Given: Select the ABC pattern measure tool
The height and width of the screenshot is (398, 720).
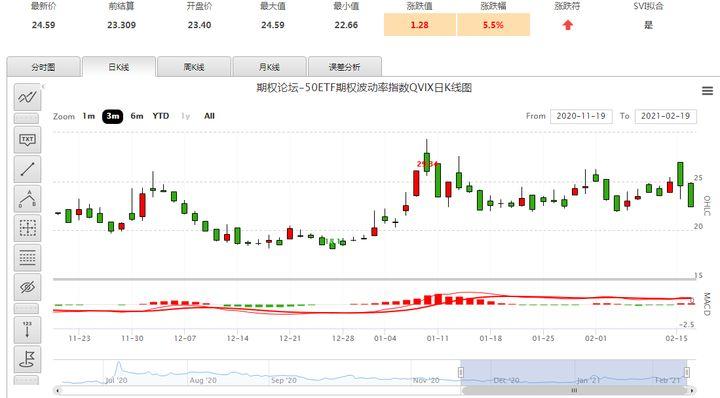Looking at the screenshot, I should [x=27, y=199].
